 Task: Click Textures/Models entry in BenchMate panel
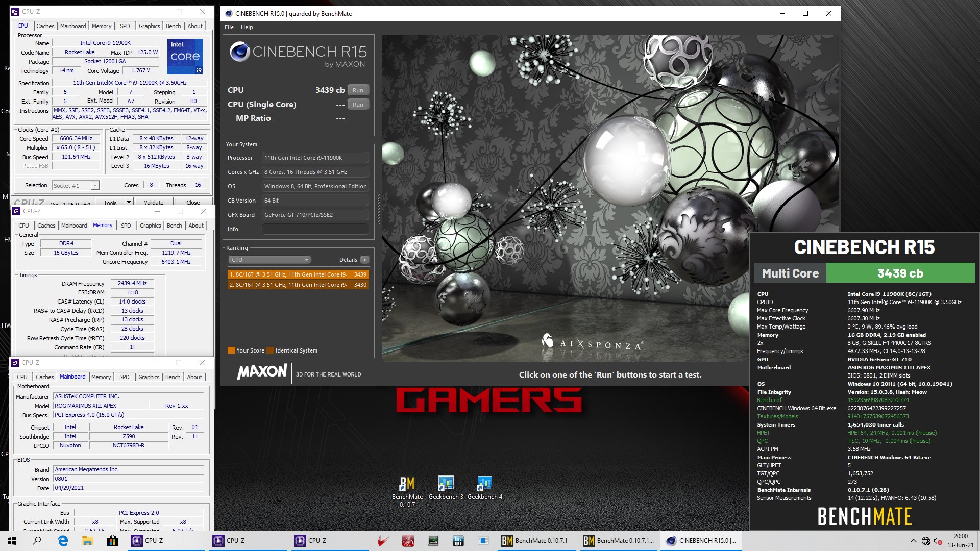click(777, 416)
